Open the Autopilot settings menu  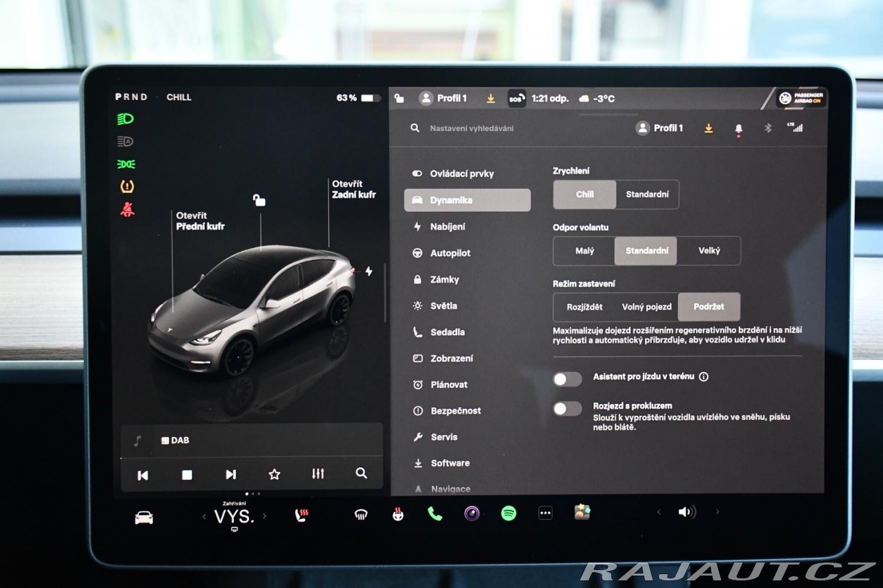coord(450,253)
